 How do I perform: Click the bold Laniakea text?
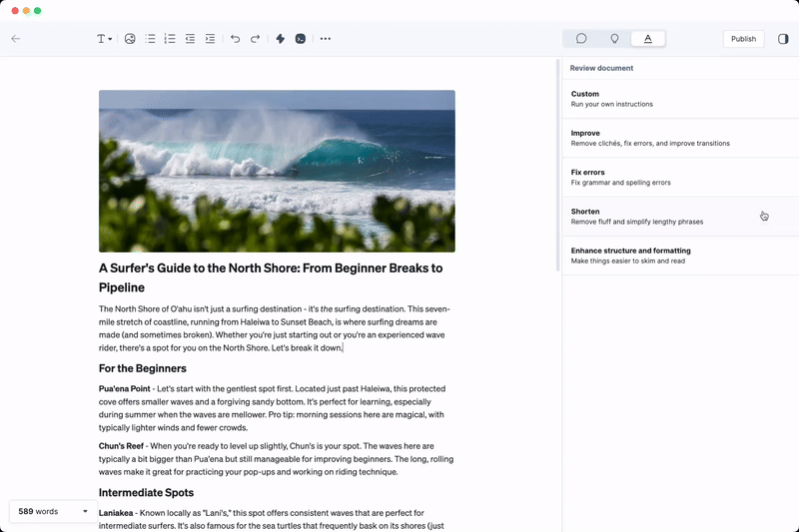[116, 513]
